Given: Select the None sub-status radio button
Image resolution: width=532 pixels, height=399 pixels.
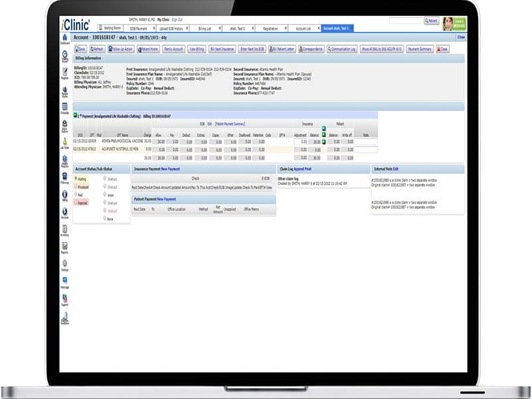Looking at the screenshot, I should [105, 219].
